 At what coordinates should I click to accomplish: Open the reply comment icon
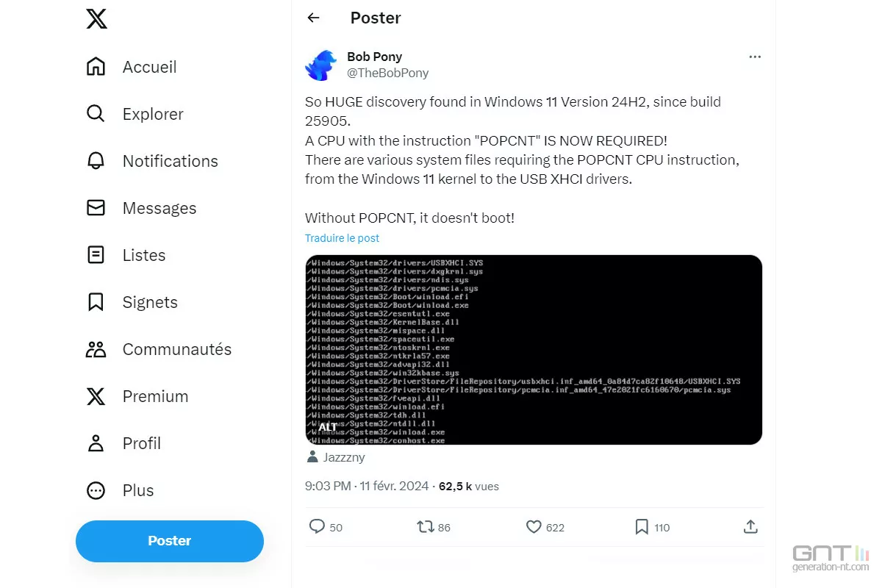317,526
